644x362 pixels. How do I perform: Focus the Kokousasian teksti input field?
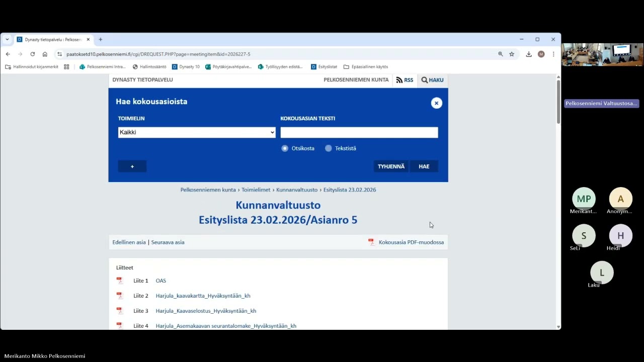tap(359, 132)
